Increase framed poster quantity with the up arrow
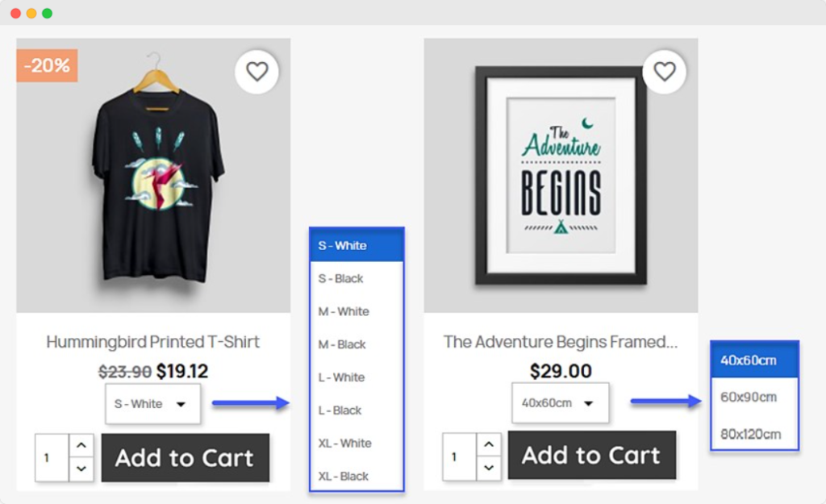 pyautogui.click(x=488, y=445)
